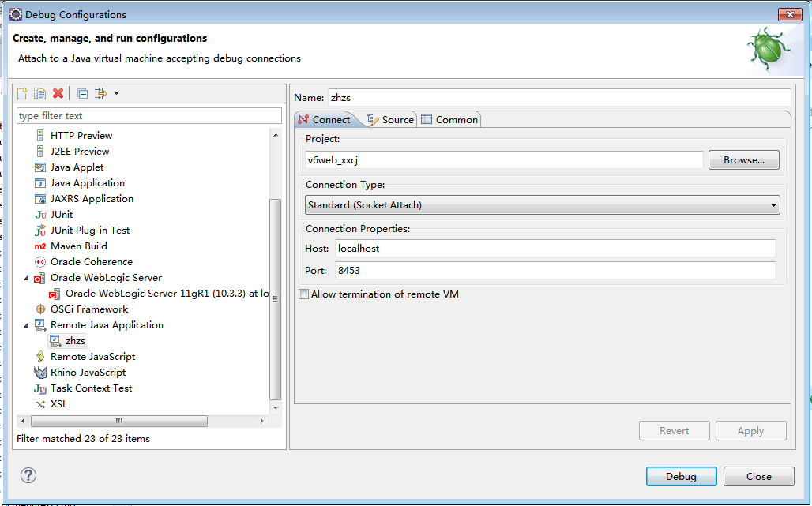812x506 pixels.
Task: Click the Browse... project button
Action: [x=743, y=160]
